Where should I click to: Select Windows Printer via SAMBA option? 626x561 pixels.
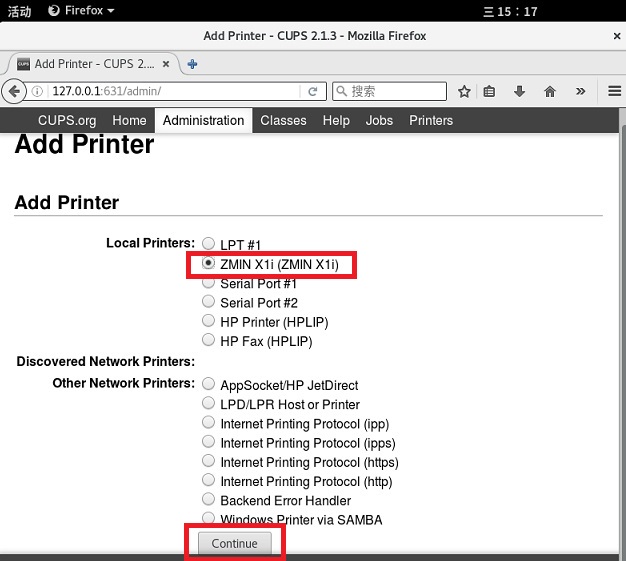[x=208, y=518]
